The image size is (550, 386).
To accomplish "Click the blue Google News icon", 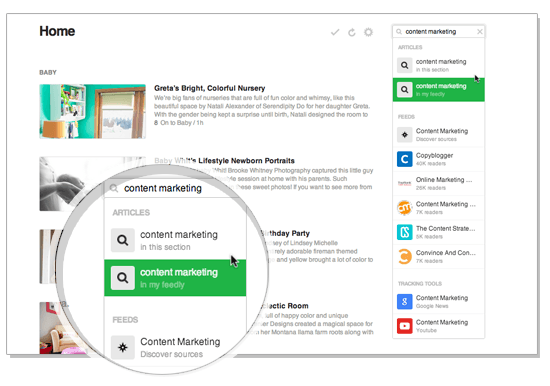I will (404, 301).
